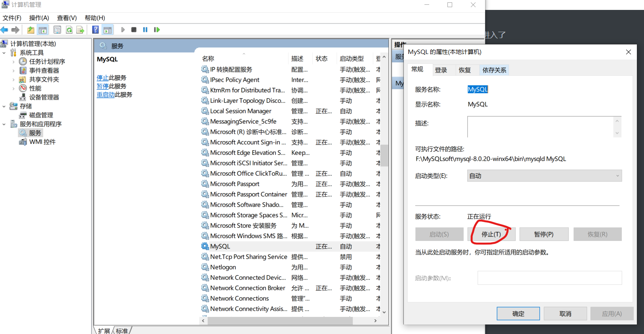The height and width of the screenshot is (334, 644).
Task: Expand the 事件查看器 node arrow
Action: click(13, 71)
